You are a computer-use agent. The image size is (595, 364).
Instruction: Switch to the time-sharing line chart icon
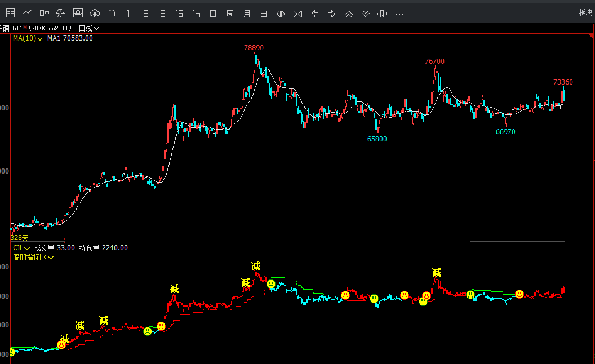[x=28, y=13]
